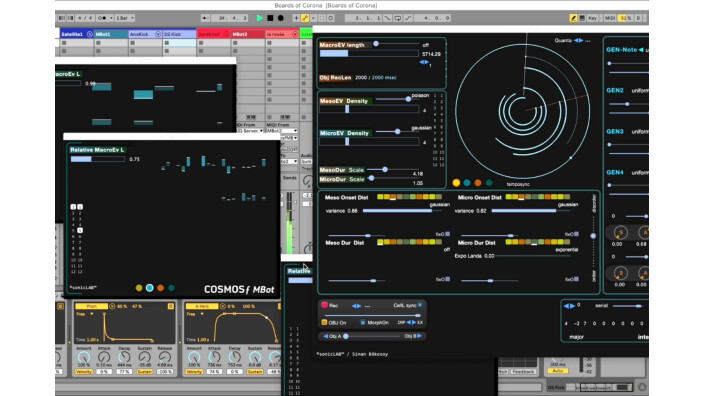Image resolution: width=704 pixels, height=396 pixels.
Task: Adjust Relative MacroEv L slider bar
Action: click(97, 159)
